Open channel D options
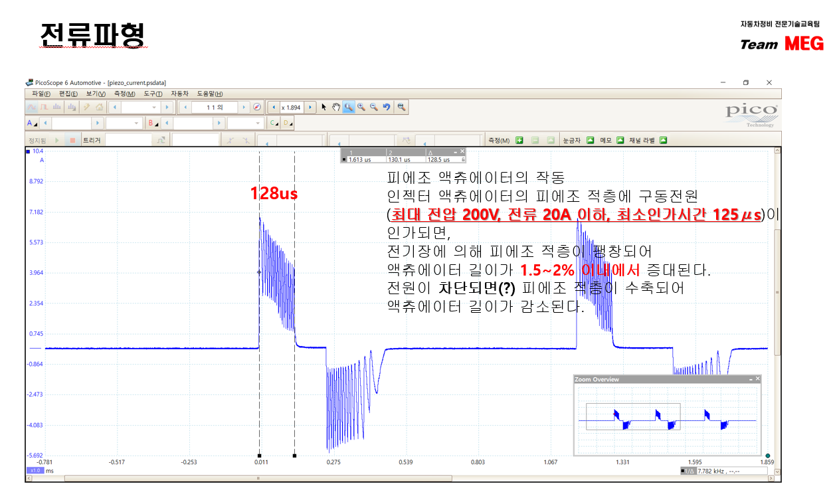Screen dimensions: 835x504 (x=287, y=123)
